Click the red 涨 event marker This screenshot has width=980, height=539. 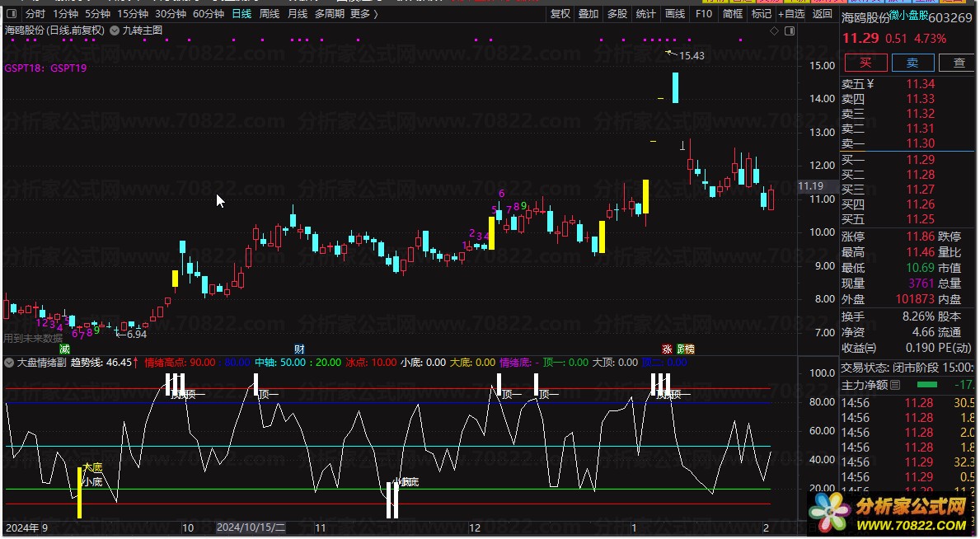[x=666, y=349]
